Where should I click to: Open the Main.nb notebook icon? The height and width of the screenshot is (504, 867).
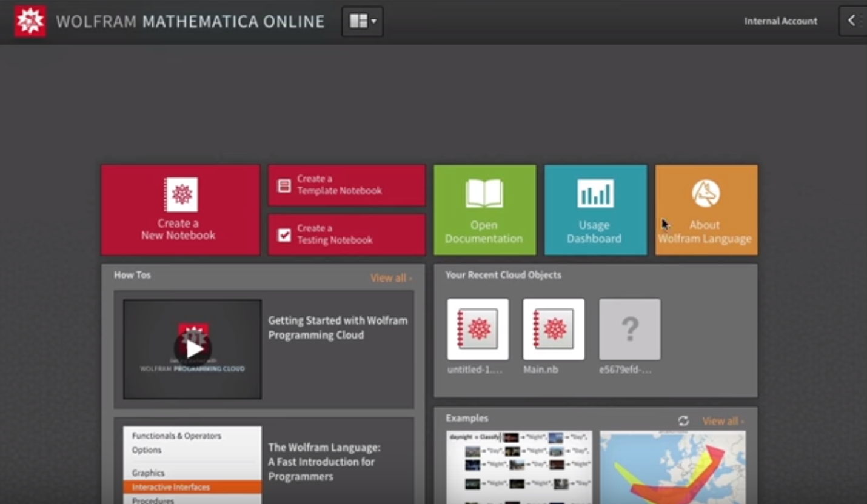(x=554, y=329)
